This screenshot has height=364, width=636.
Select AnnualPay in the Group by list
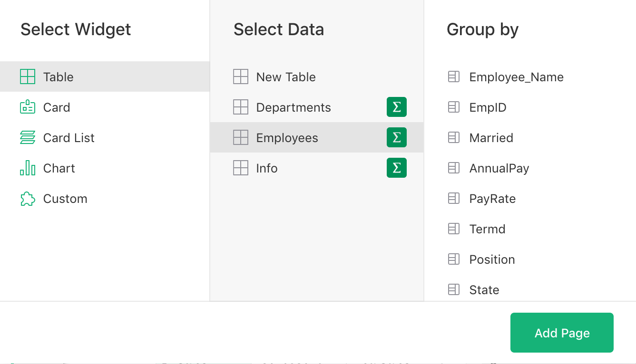tap(499, 168)
